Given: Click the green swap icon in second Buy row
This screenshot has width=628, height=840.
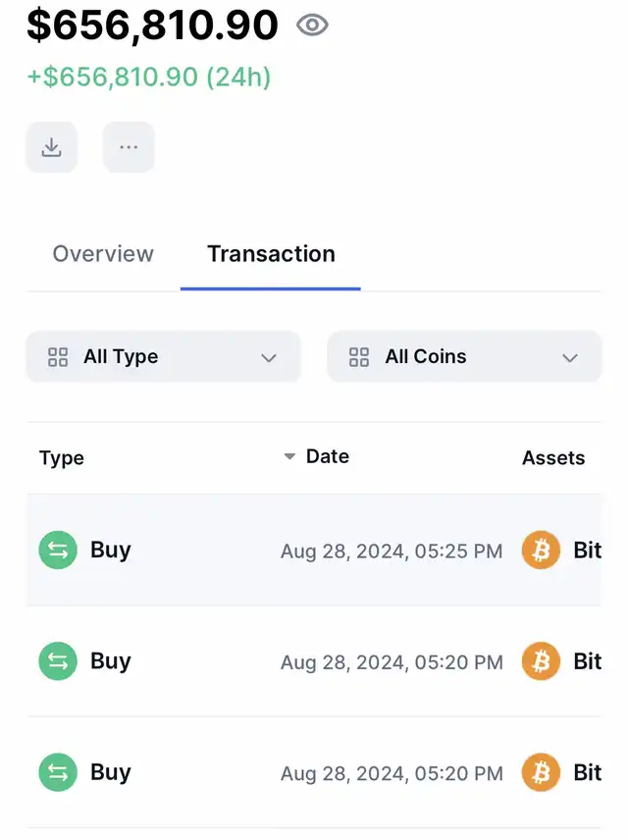Looking at the screenshot, I should (x=58, y=661).
